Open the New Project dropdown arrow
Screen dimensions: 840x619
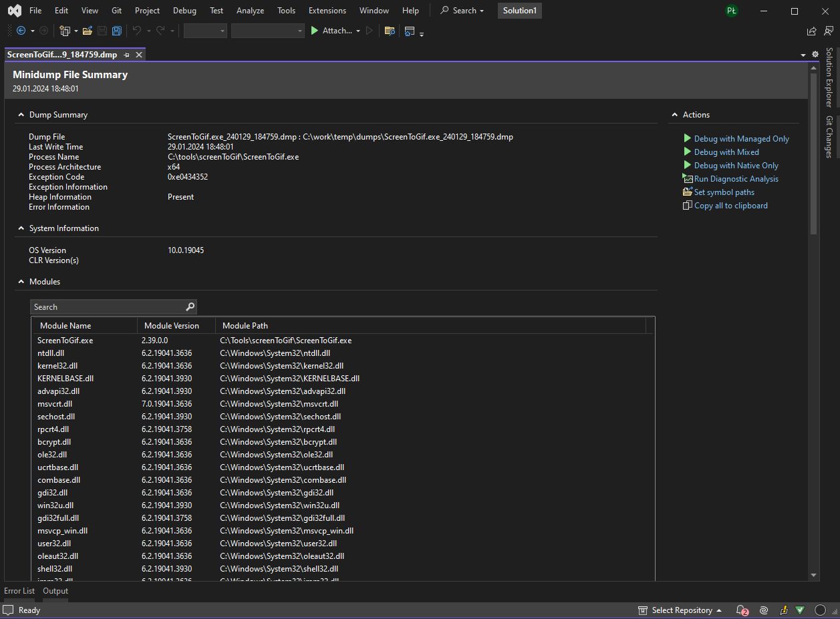tap(76, 31)
